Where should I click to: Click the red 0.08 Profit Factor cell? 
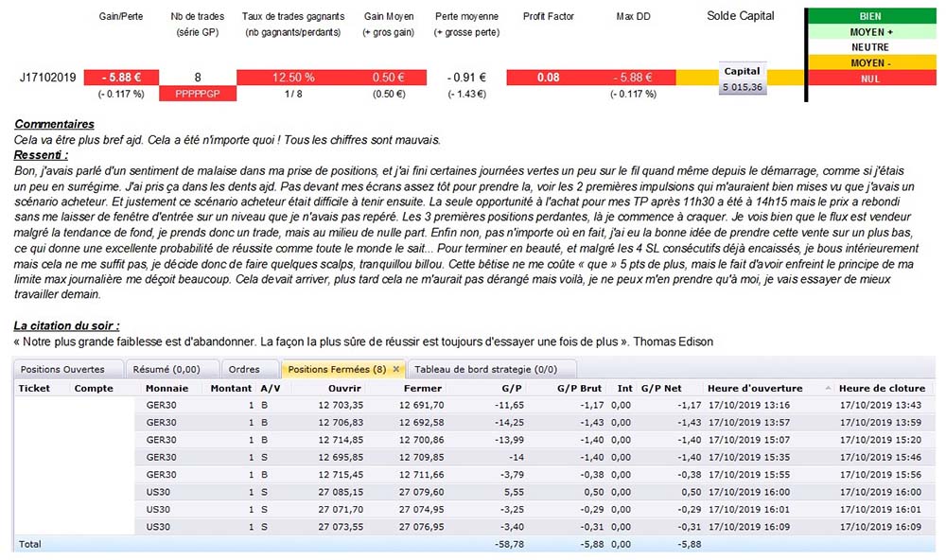548,78
